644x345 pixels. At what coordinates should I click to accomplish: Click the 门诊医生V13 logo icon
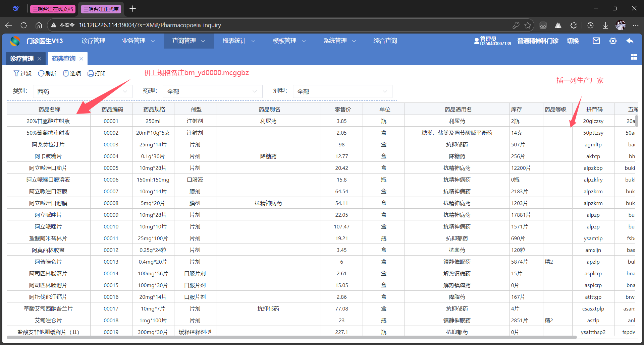(x=15, y=41)
